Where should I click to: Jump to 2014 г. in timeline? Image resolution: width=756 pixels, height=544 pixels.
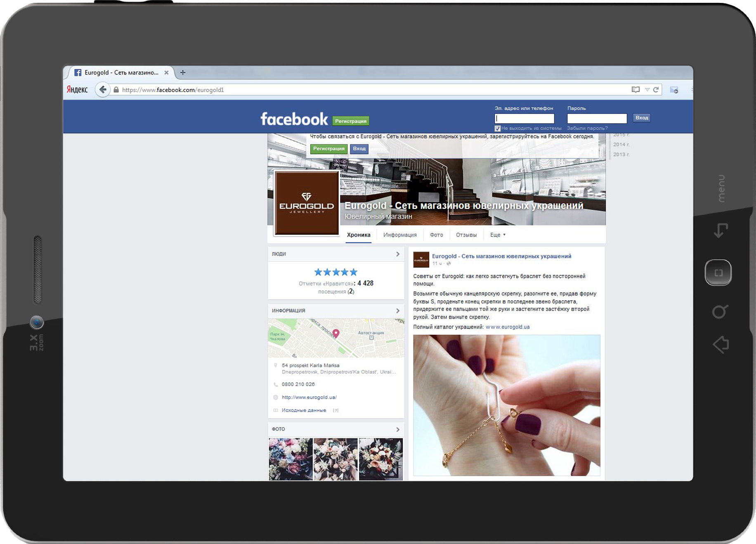click(621, 144)
